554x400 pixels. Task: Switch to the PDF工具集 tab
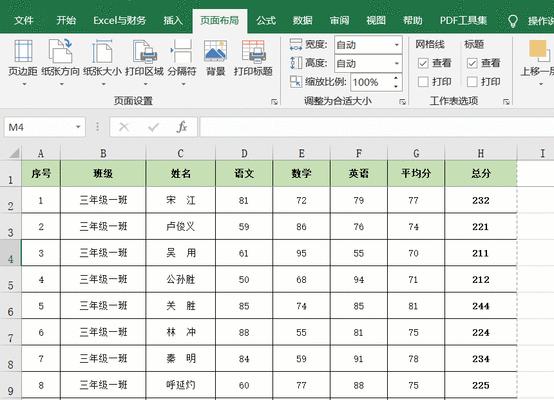[463, 20]
